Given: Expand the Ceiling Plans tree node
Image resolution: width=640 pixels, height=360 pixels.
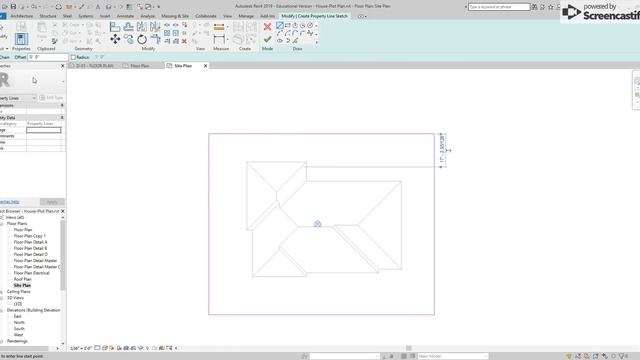Looking at the screenshot, I should pos(2,292).
